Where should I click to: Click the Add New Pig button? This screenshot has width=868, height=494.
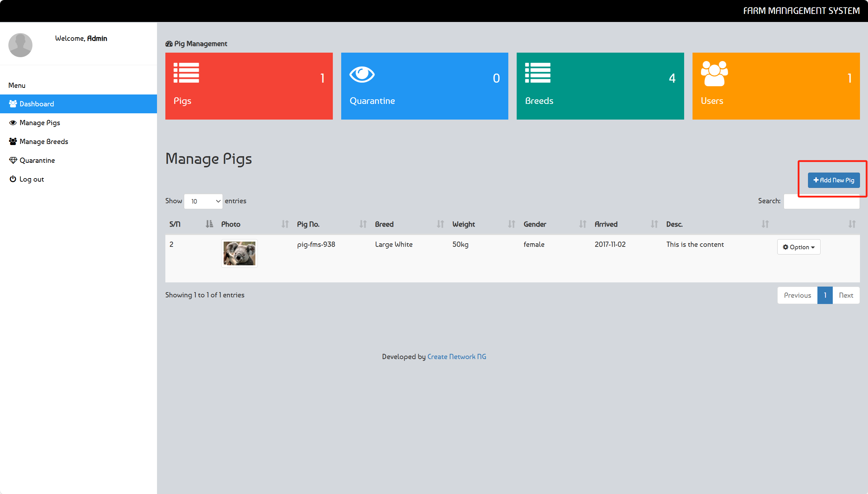[x=834, y=180]
